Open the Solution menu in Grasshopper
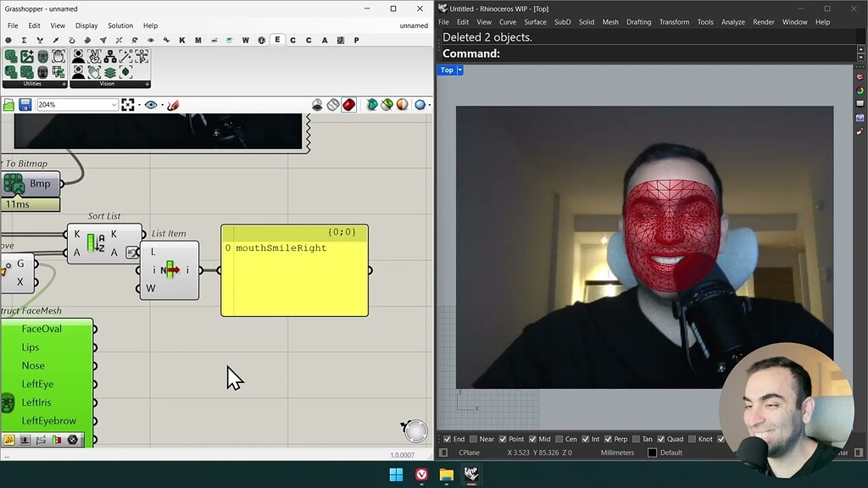 120,25
